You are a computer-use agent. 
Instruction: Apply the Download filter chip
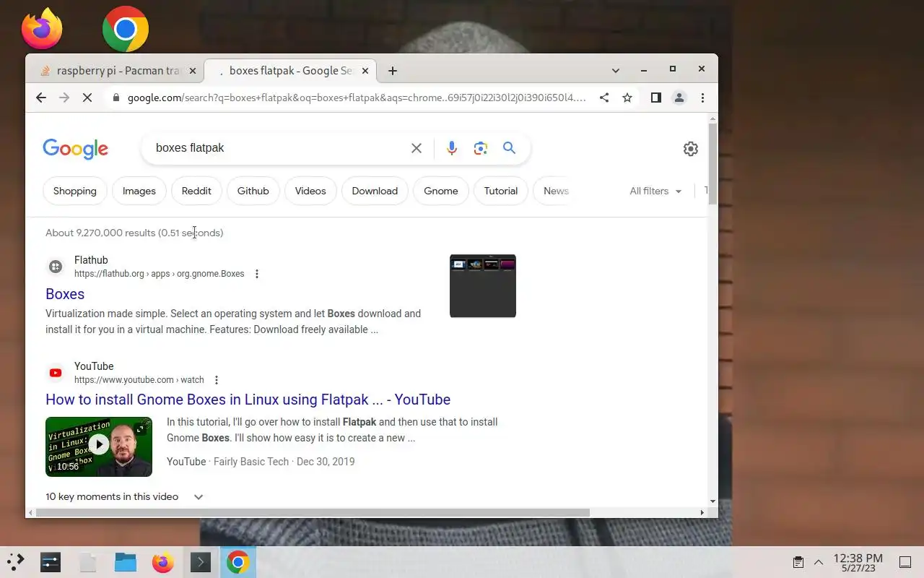(375, 191)
